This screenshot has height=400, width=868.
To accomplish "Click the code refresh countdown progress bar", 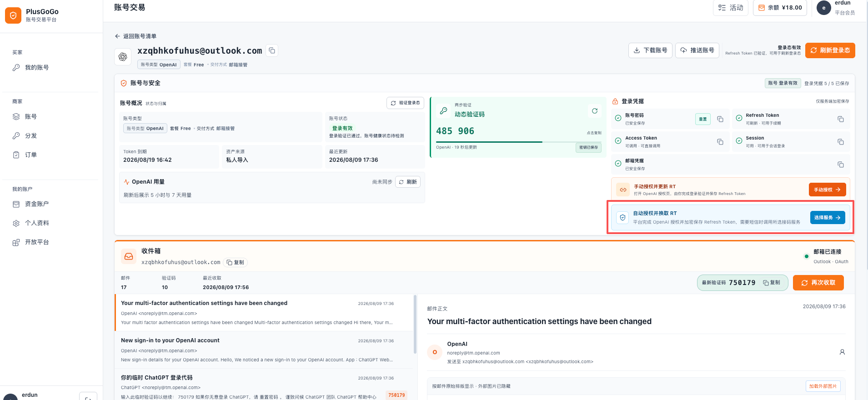I will [x=518, y=142].
